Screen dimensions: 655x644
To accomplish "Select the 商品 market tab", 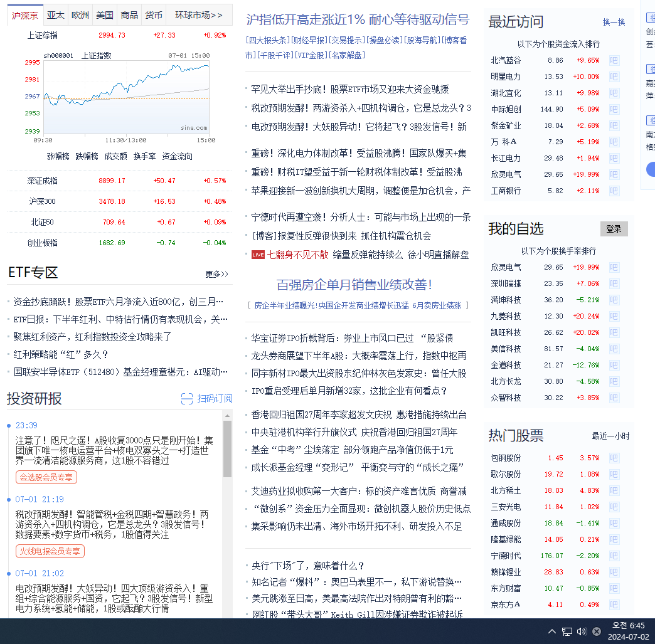I will pyautogui.click(x=129, y=16).
